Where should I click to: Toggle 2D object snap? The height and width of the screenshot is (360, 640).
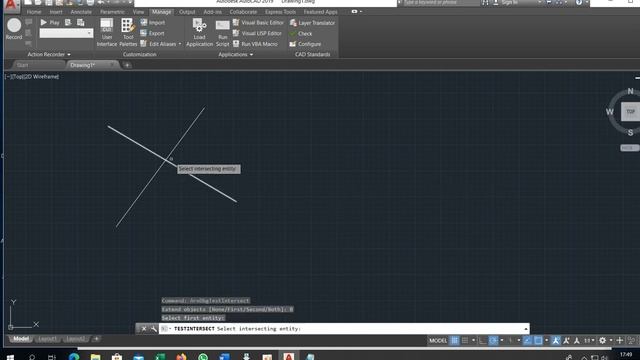click(x=538, y=340)
